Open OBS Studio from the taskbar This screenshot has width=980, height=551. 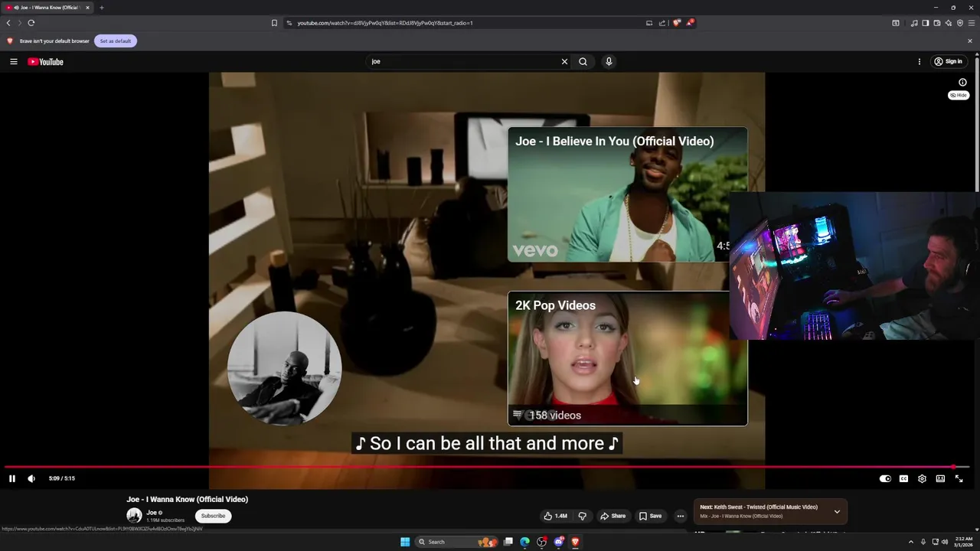541,542
